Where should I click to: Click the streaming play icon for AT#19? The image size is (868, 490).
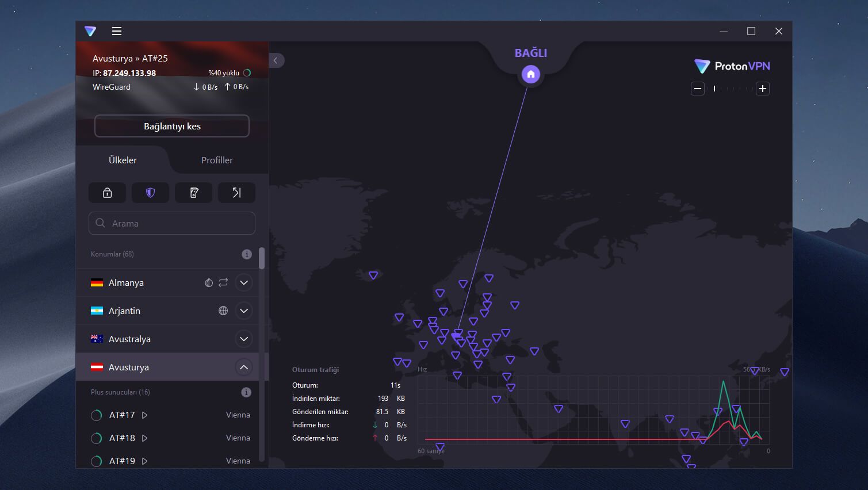coord(144,461)
